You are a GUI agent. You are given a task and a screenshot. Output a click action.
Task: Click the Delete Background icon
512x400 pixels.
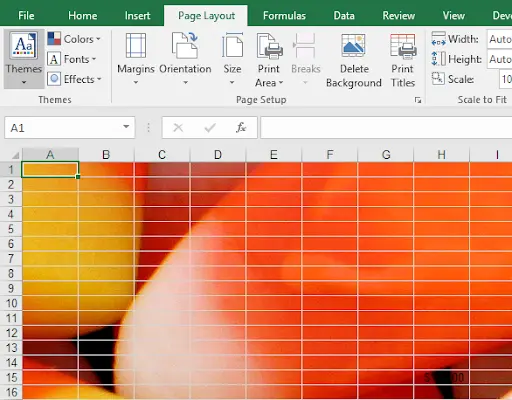click(353, 45)
